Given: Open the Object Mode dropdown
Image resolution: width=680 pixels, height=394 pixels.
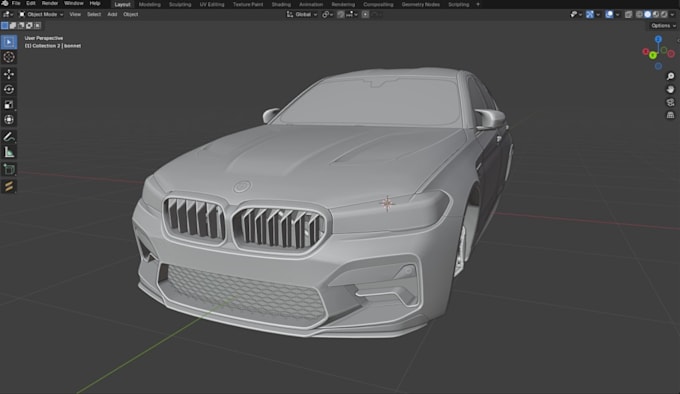Looking at the screenshot, I should 41,14.
